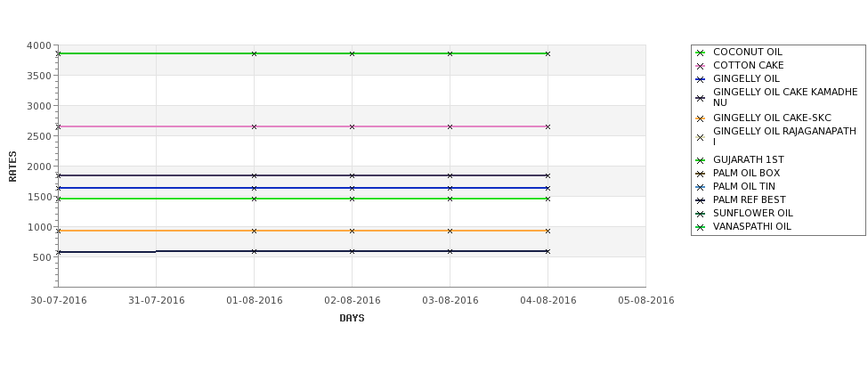Image resolution: width=868 pixels, height=382 pixels.
Task: Click the 31-07-2016 x-axis date label
Action: coord(157,301)
